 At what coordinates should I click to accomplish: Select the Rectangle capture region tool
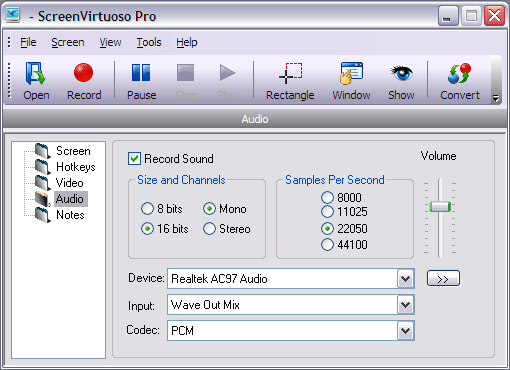tap(290, 73)
